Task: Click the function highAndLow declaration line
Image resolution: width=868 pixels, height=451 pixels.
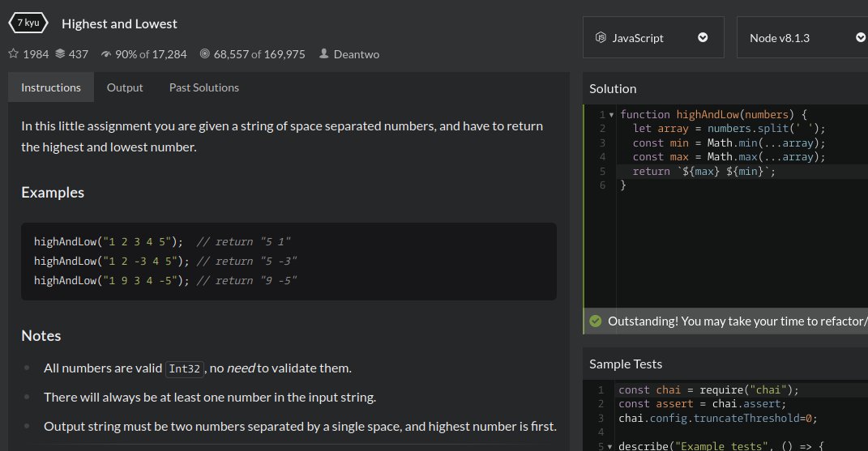Action: [713, 114]
